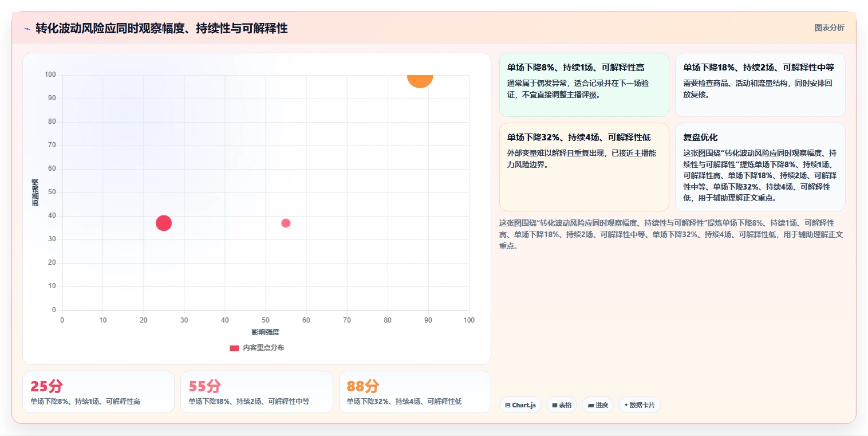This screenshot has width=868, height=436.
Task: Click the 25分 score value
Action: coord(46,386)
